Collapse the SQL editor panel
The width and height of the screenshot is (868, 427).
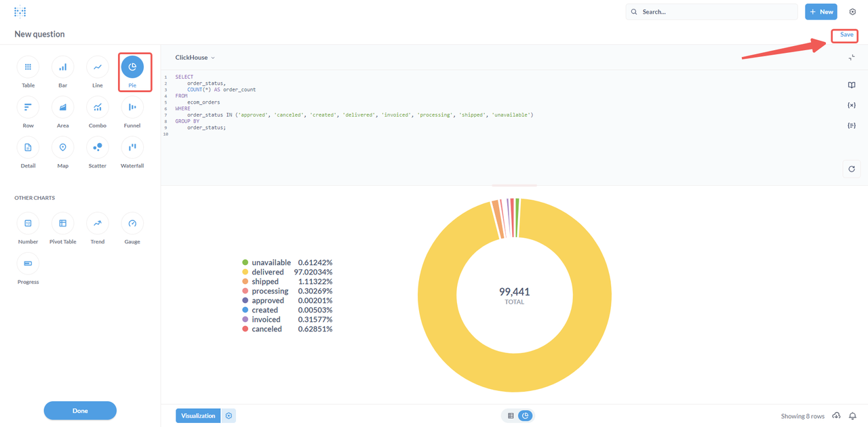pyautogui.click(x=852, y=58)
